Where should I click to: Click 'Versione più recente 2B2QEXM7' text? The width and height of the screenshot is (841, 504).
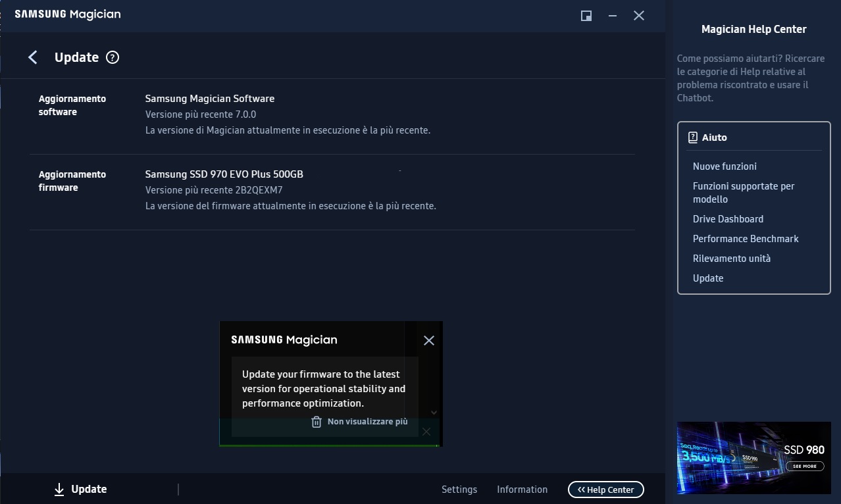coord(214,190)
